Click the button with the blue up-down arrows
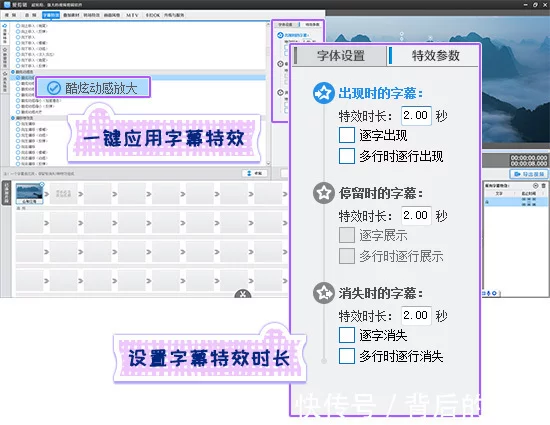Image resolution: width=550 pixels, height=425 pixels. [x=255, y=173]
